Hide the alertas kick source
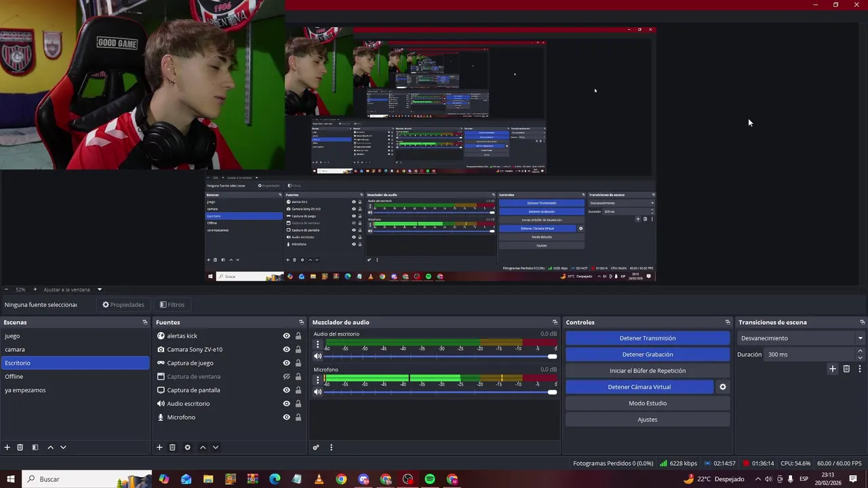The height and width of the screenshot is (488, 868). click(287, 335)
